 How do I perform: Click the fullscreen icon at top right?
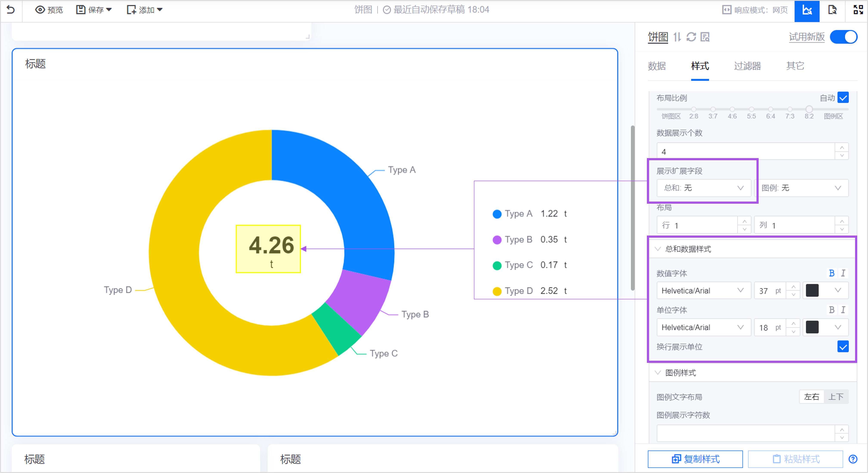(x=858, y=10)
